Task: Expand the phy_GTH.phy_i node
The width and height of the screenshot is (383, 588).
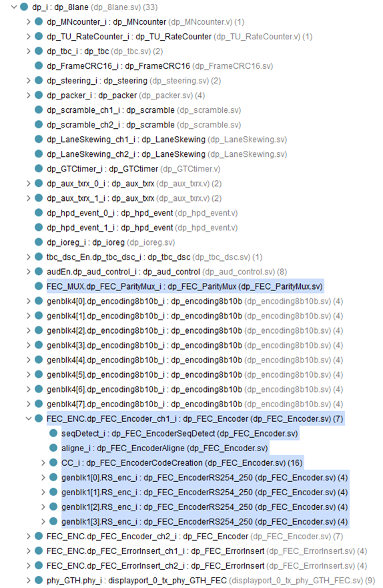Action: 29,580
